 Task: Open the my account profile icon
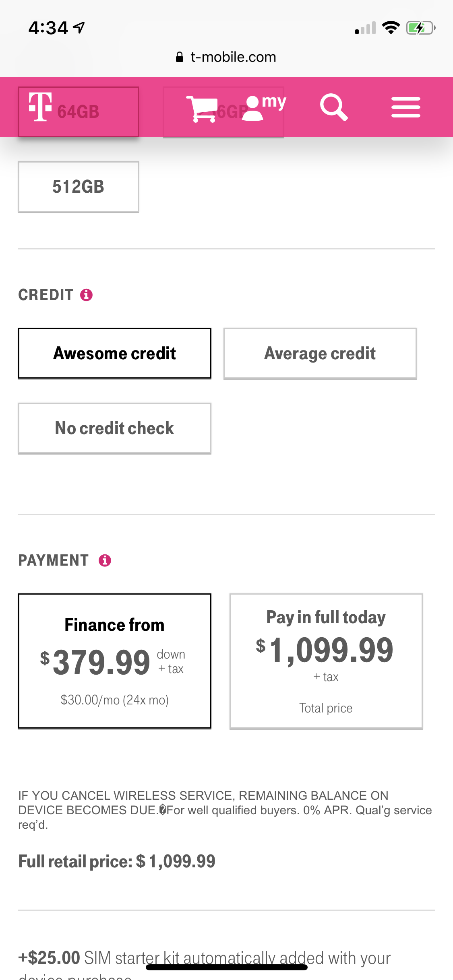pyautogui.click(x=264, y=107)
